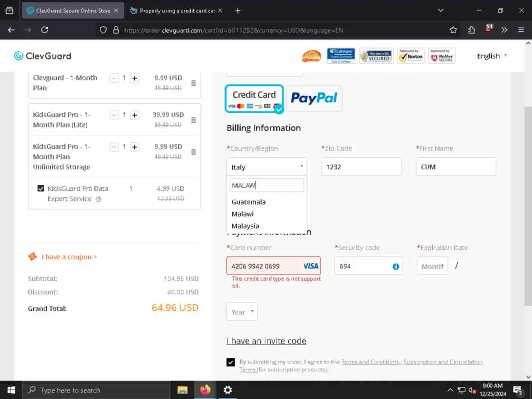Image resolution: width=532 pixels, height=399 pixels.
Task: Select PayPal payment method
Action: tap(314, 98)
